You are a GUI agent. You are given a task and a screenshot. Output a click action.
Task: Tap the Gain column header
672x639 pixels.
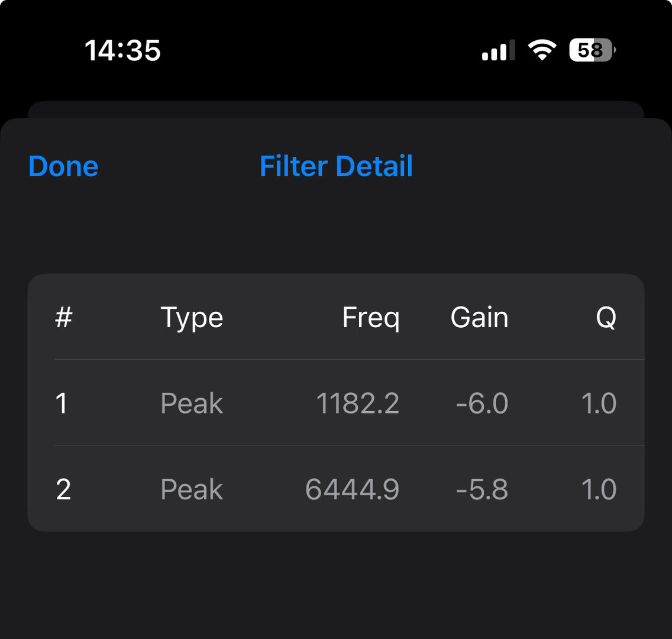[479, 318]
